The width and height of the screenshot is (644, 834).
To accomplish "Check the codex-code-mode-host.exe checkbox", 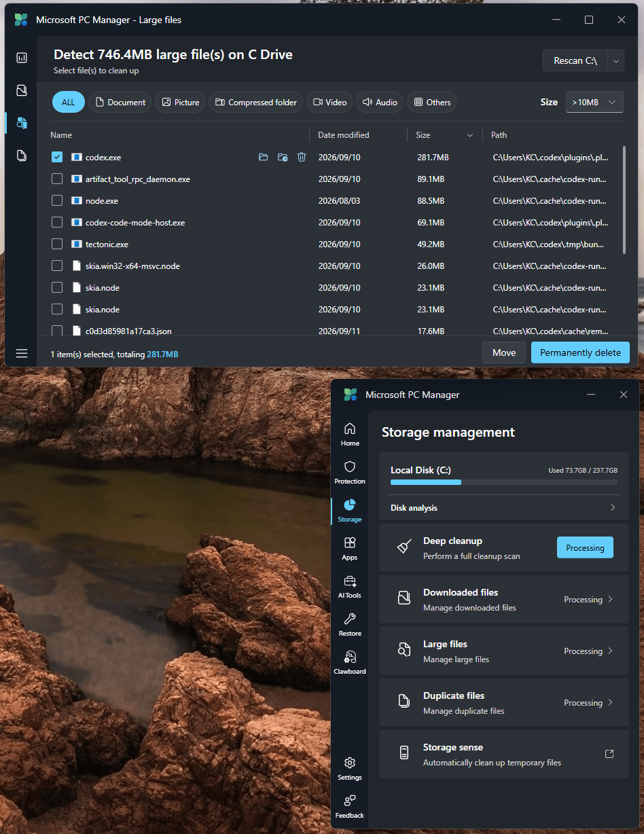I will tap(57, 223).
